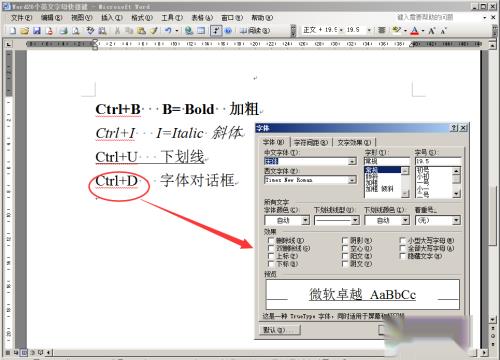Click the Paste clipboard icon
500x360 pixels.
(141, 31)
